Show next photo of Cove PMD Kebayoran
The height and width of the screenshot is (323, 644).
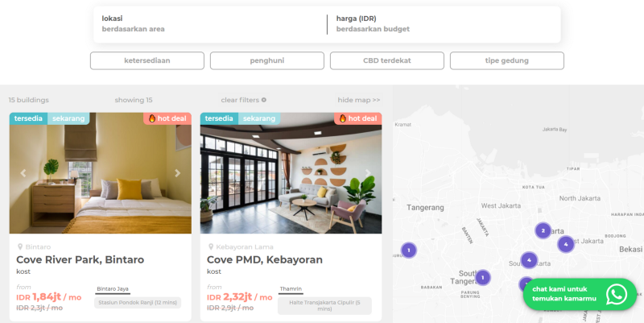[x=368, y=173]
